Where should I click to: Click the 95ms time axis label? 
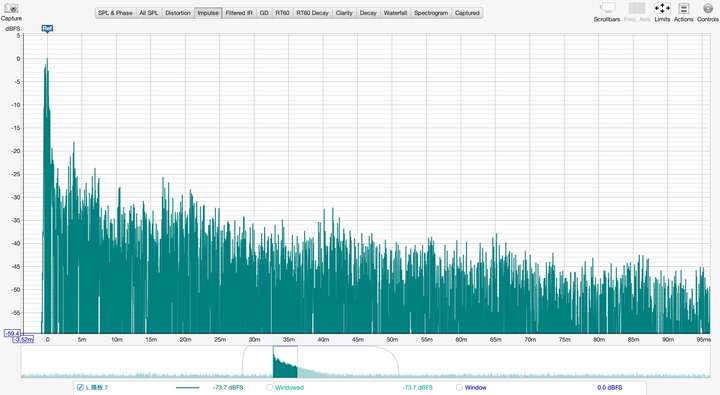(x=703, y=339)
